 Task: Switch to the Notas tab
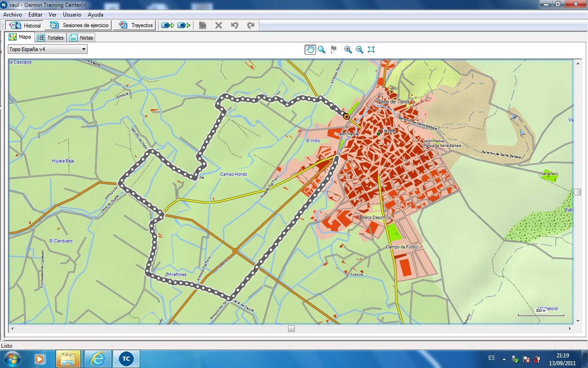(81, 38)
